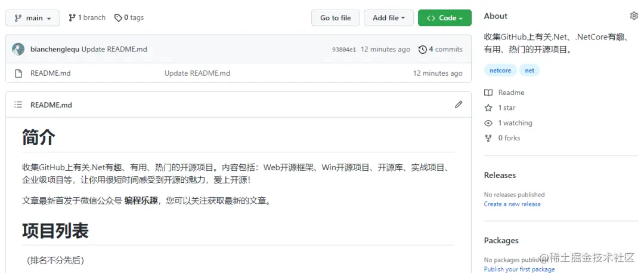The width and height of the screenshot is (644, 273).
Task: Click the star icon in About
Action: point(488,108)
